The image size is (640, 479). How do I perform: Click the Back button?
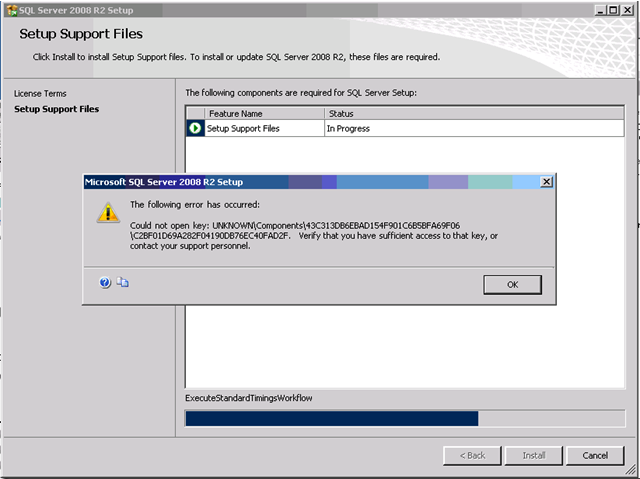tap(472, 455)
